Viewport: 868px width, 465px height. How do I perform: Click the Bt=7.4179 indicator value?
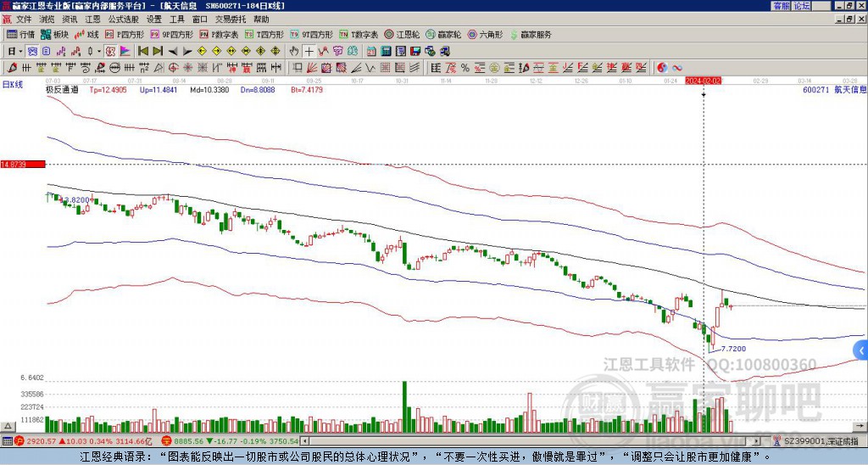pyautogui.click(x=307, y=89)
